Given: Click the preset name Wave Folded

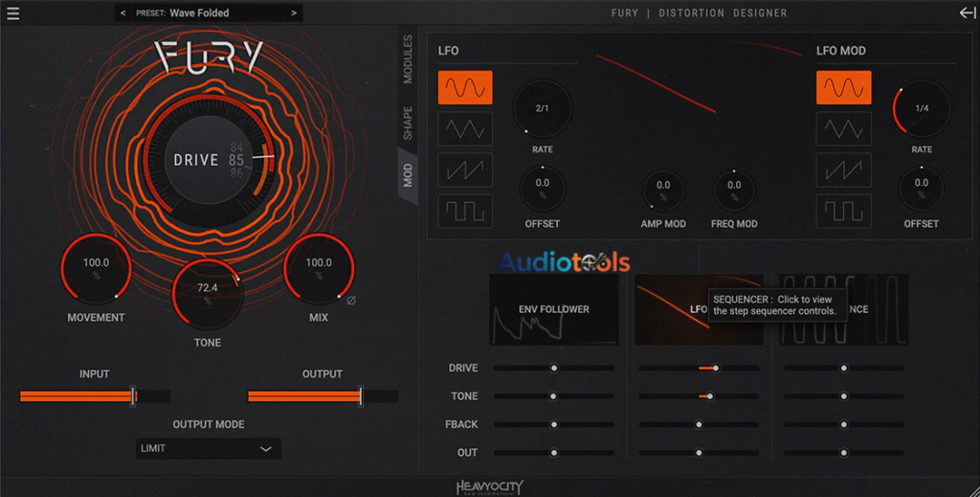Looking at the screenshot, I should point(199,12).
